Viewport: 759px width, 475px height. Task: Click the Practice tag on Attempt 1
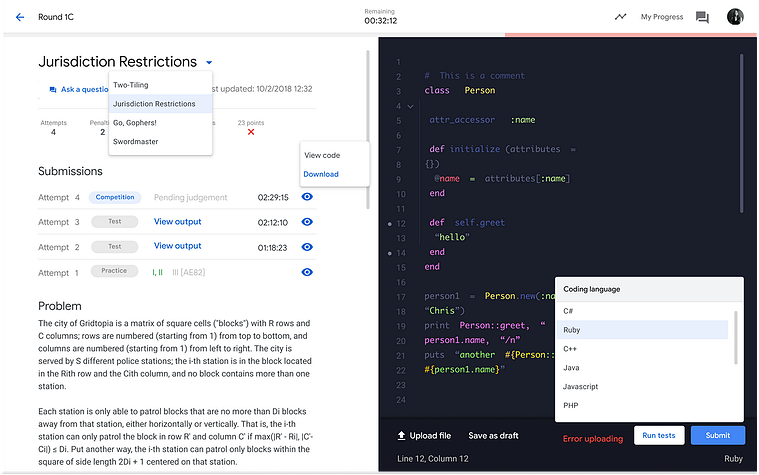114,271
